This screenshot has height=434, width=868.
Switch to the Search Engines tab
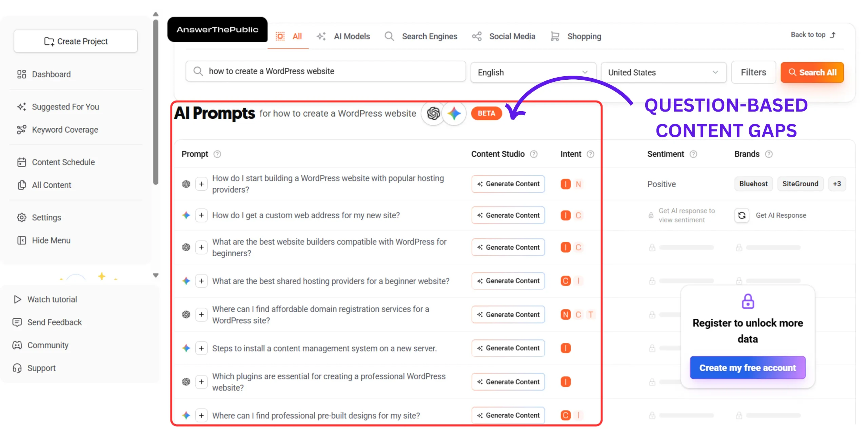point(421,36)
